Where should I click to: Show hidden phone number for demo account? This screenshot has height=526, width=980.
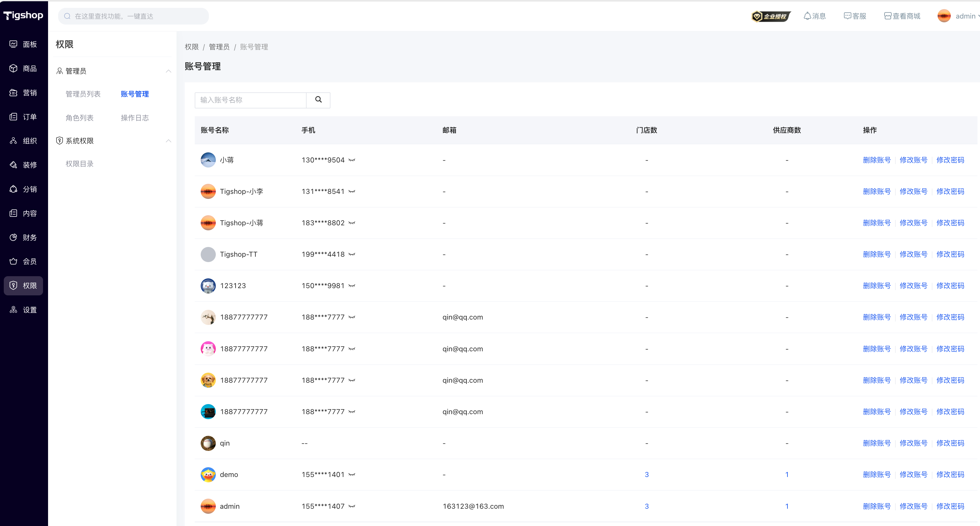[352, 474]
